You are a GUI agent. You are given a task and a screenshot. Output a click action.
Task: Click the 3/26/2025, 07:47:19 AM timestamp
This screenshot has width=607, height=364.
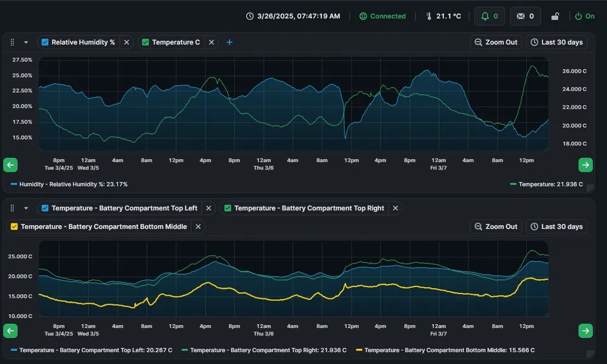pos(299,16)
